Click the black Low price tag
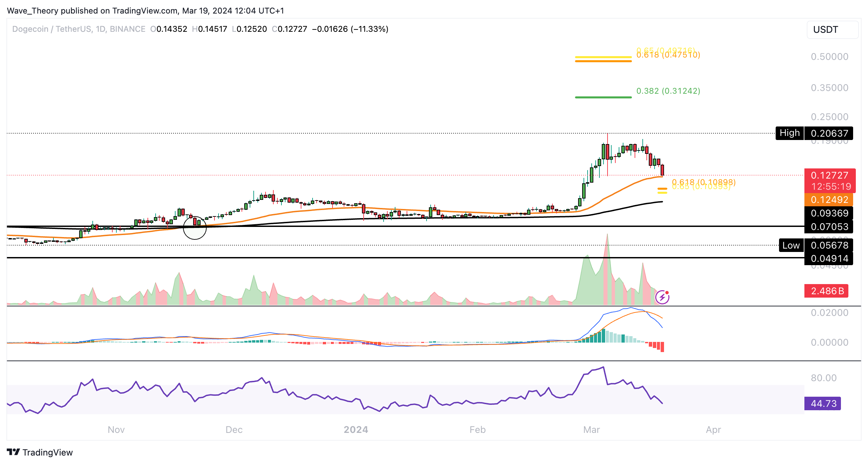The height and width of the screenshot is (464, 868). click(791, 245)
